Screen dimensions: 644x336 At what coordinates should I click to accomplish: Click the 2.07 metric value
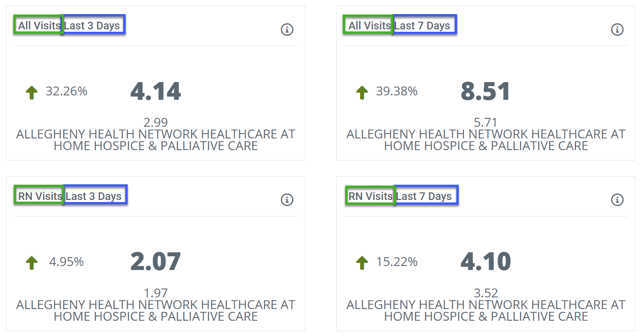click(x=156, y=262)
